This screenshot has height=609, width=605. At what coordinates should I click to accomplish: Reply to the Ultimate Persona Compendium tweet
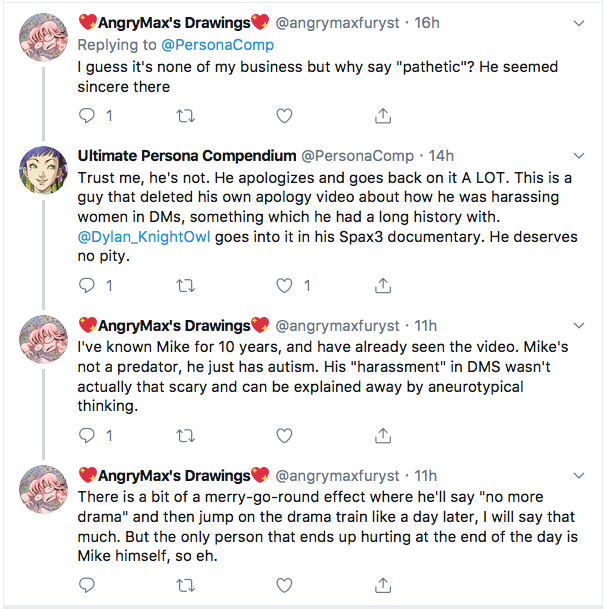click(87, 286)
